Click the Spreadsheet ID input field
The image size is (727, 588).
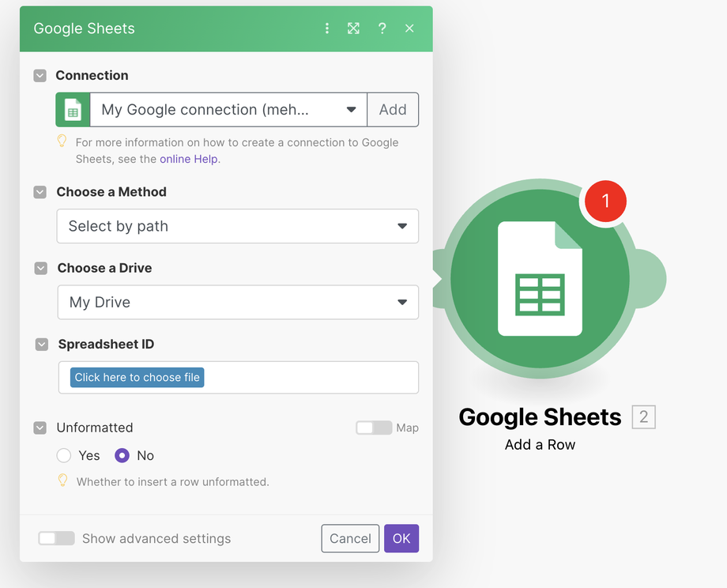tap(239, 378)
